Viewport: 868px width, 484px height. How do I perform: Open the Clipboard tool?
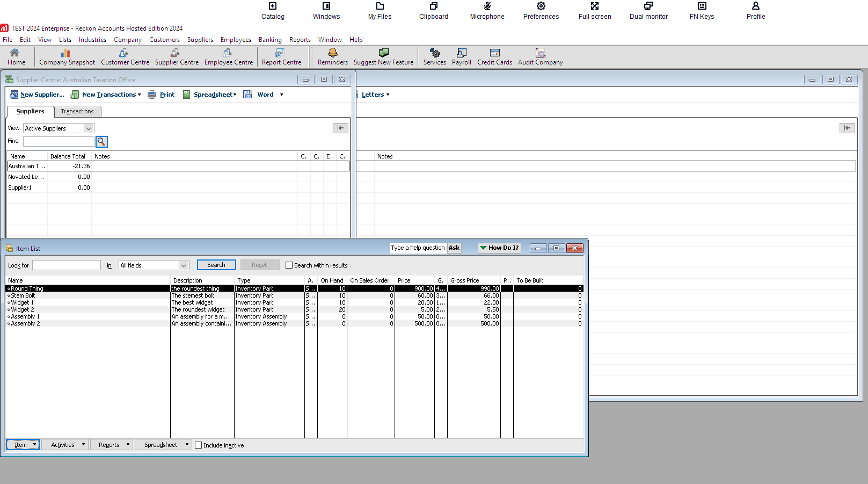coord(434,11)
